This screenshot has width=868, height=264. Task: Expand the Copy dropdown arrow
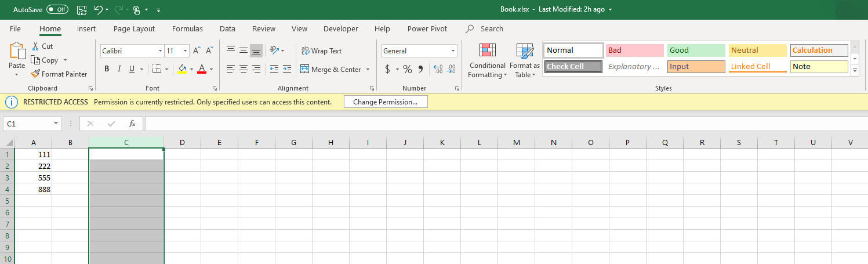click(x=65, y=60)
